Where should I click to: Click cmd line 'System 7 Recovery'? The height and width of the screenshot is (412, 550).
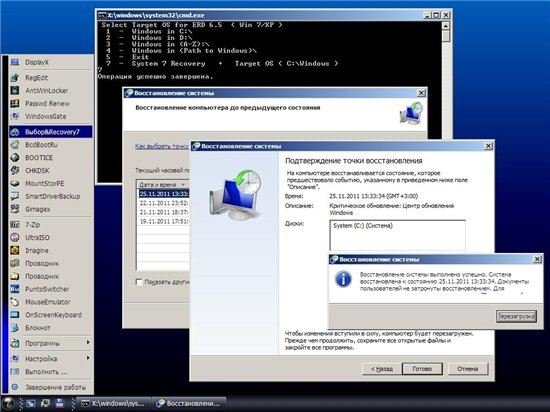click(168, 63)
